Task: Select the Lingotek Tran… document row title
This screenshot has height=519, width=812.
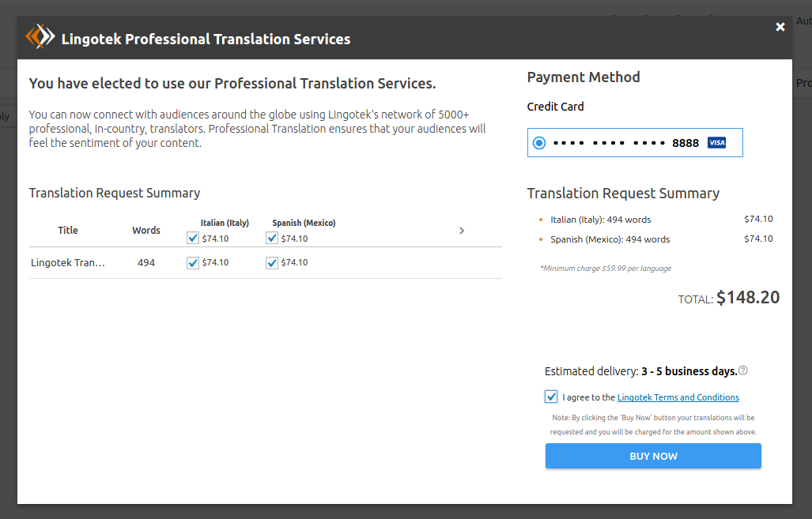Action: [68, 263]
